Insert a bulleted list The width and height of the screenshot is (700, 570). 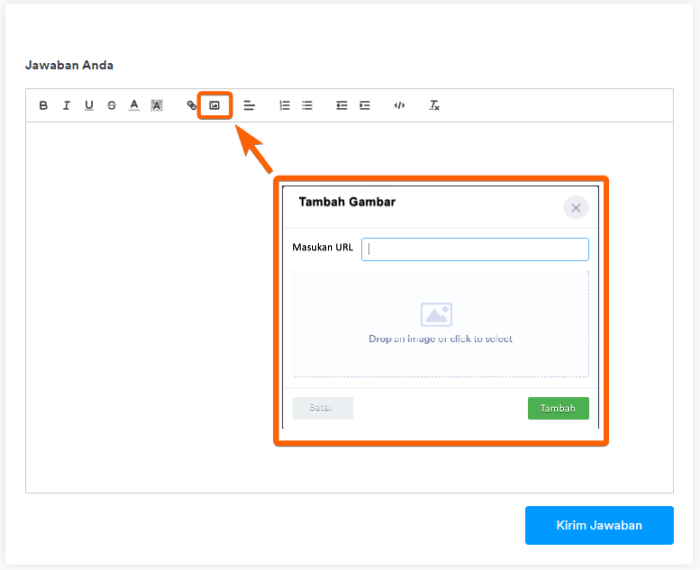click(x=307, y=105)
